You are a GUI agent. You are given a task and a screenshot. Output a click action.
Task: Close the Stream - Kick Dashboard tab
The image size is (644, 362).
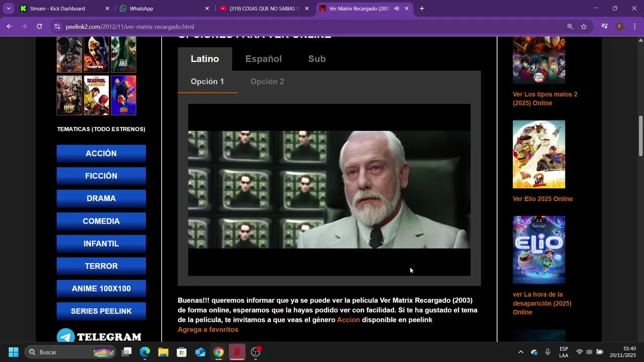pyautogui.click(x=107, y=9)
